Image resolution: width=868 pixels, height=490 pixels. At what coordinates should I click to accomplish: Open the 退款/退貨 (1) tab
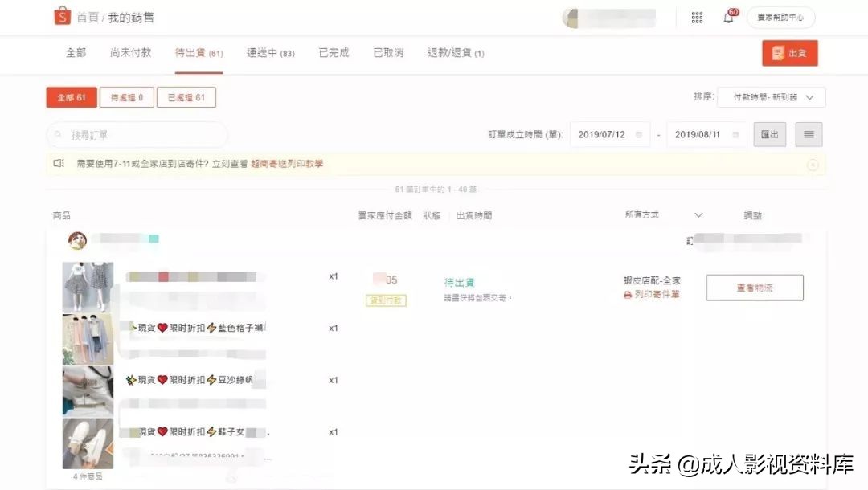click(454, 51)
